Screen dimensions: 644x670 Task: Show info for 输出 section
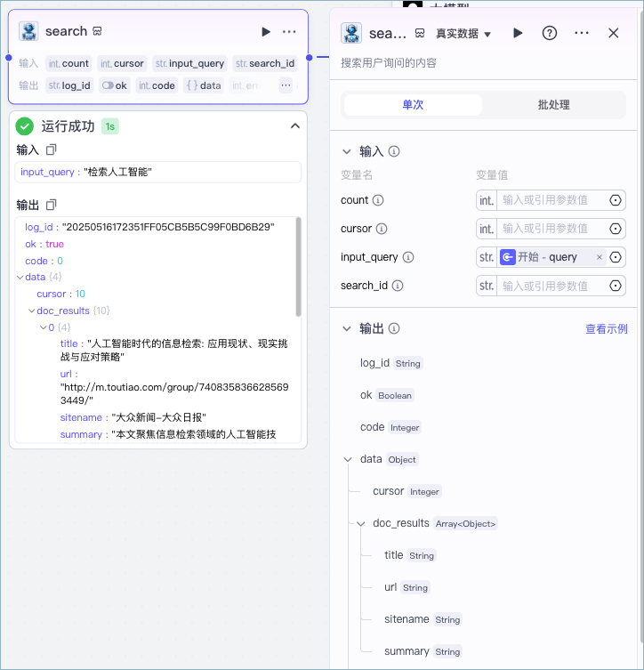tap(394, 328)
